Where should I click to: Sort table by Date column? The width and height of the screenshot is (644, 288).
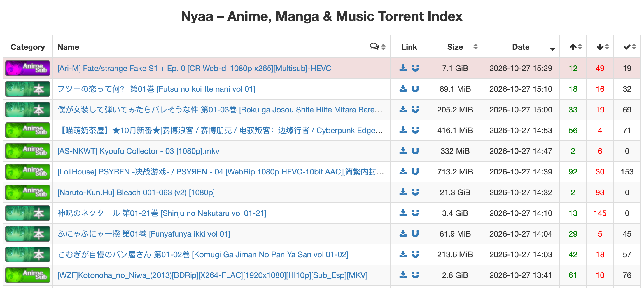click(x=521, y=47)
